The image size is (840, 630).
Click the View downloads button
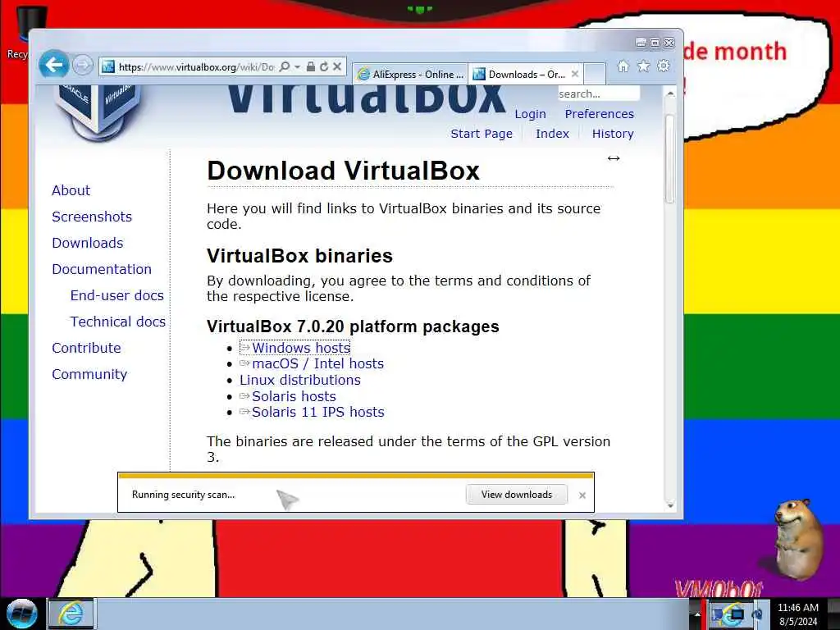pos(517,495)
